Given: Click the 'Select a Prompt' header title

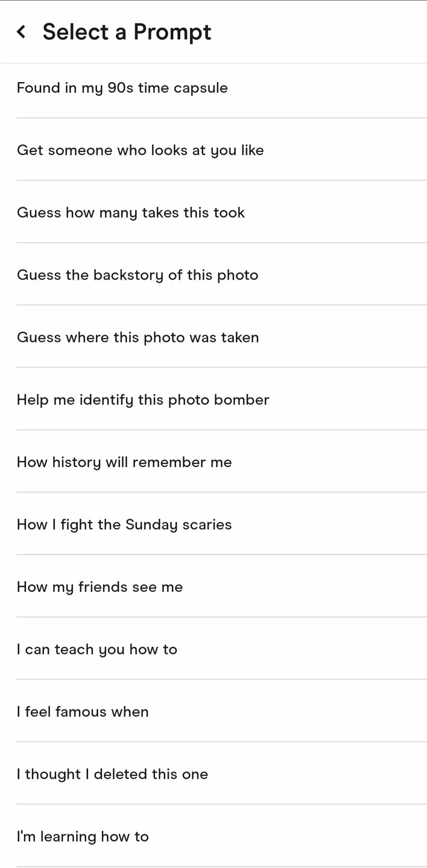Looking at the screenshot, I should click(127, 32).
